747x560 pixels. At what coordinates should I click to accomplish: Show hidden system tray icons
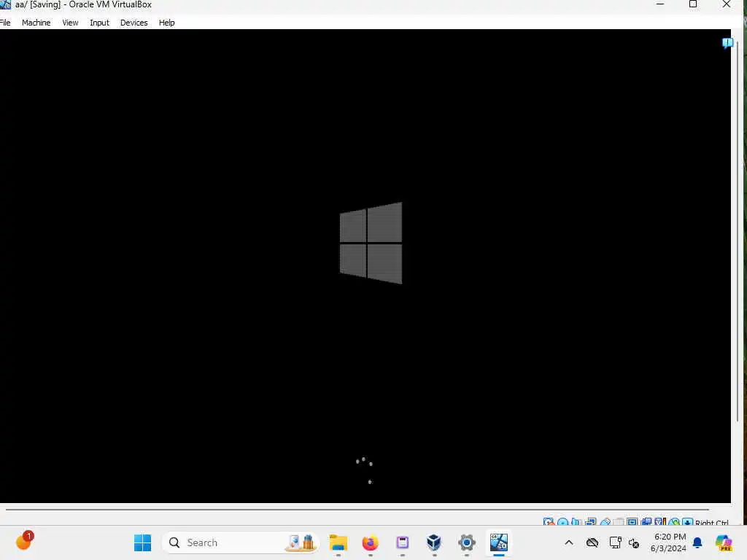[569, 542]
